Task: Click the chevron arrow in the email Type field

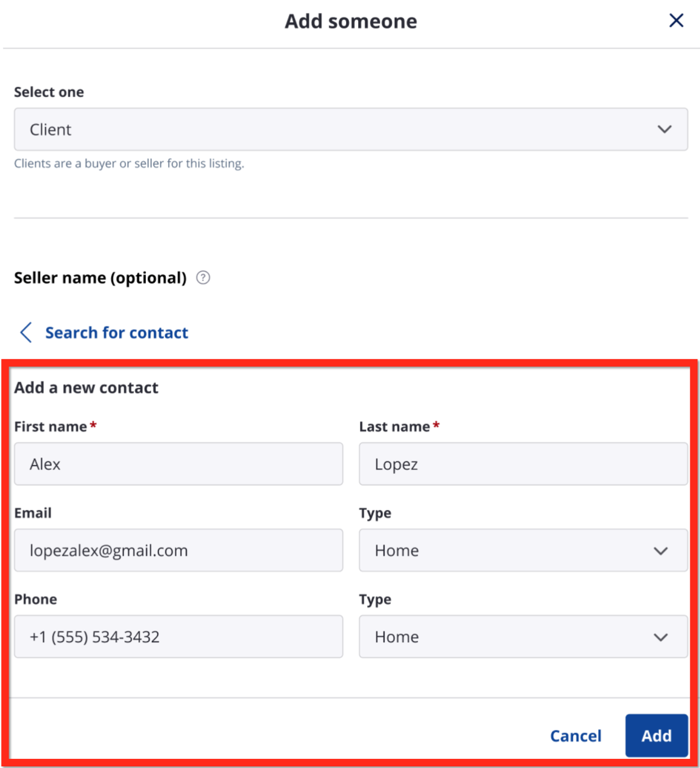Action: pos(661,551)
